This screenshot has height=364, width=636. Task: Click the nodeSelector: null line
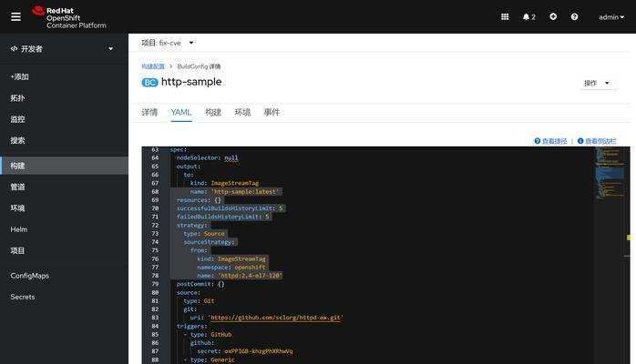pyautogui.click(x=207, y=158)
